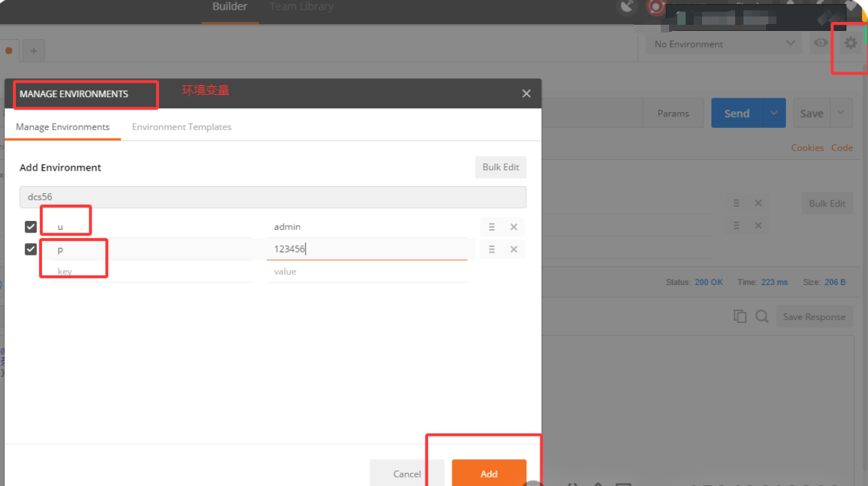Click the Add button
Image resolution: width=868 pixels, height=486 pixels.
pyautogui.click(x=489, y=473)
